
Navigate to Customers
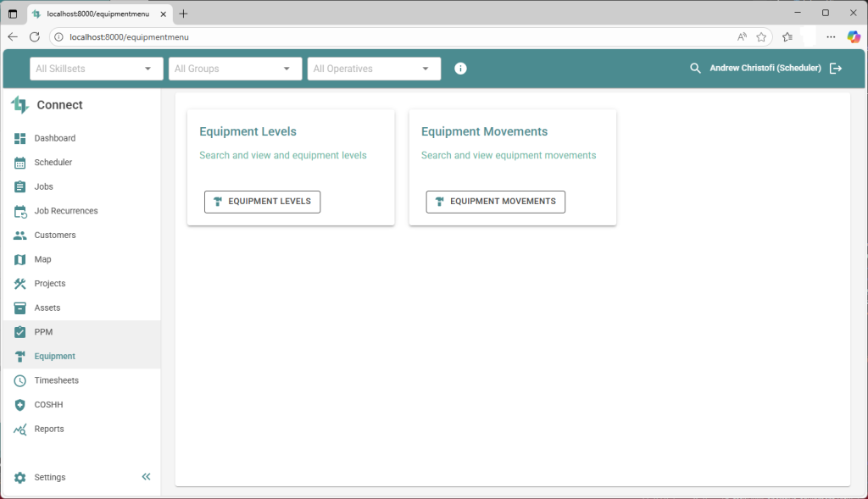(55, 236)
